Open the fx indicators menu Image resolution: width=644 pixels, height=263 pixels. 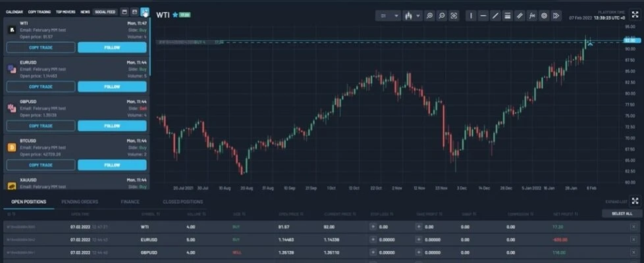[532, 16]
